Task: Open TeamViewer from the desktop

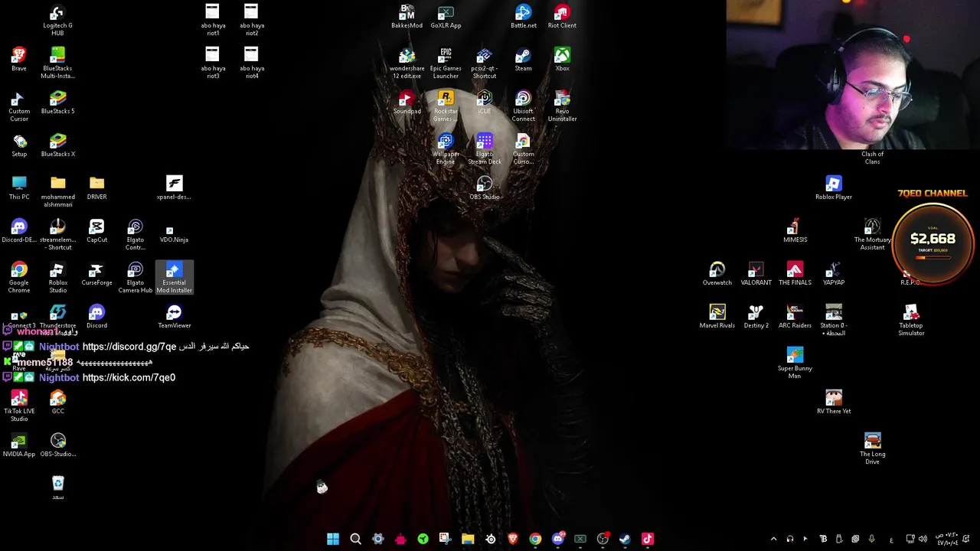Action: click(x=174, y=317)
